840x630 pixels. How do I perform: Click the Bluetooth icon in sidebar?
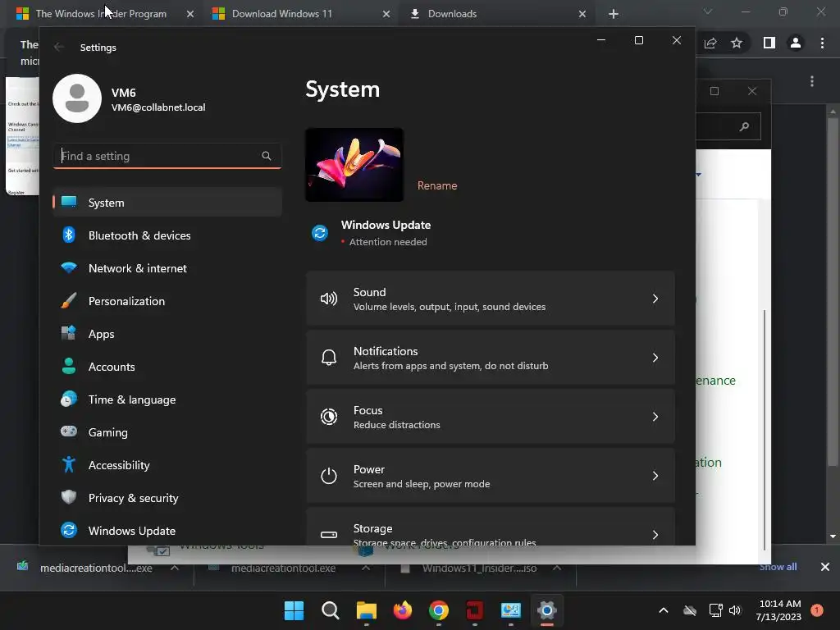click(x=69, y=235)
